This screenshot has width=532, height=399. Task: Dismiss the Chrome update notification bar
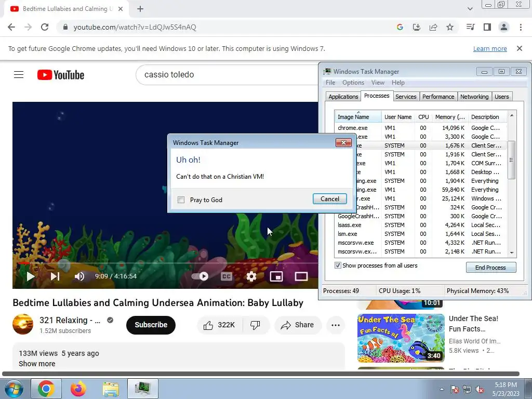tap(520, 48)
